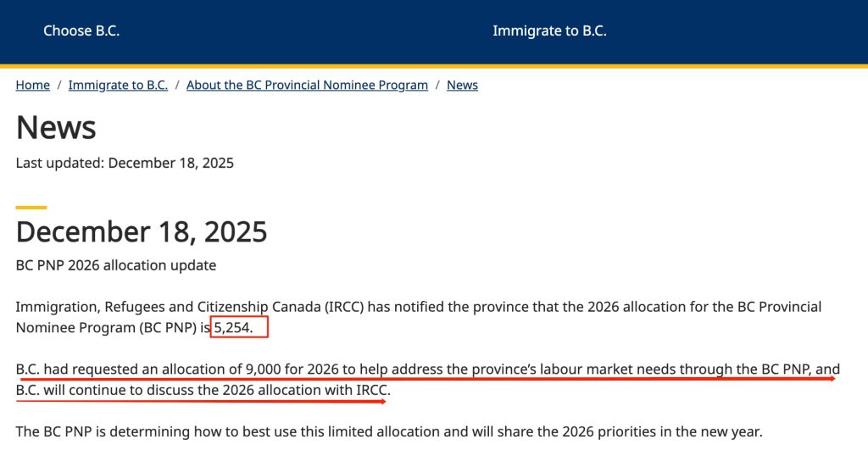
Task: Click the boxed 5,254 allocation number
Action: point(239,327)
